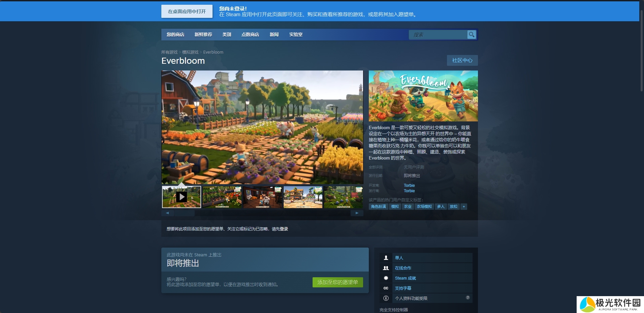Play the trailer video thumbnail
This screenshot has height=313, width=644.
pyautogui.click(x=182, y=197)
